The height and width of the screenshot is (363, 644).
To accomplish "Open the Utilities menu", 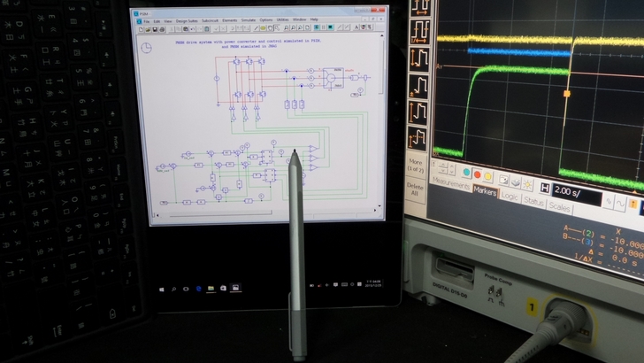I will click(282, 19).
